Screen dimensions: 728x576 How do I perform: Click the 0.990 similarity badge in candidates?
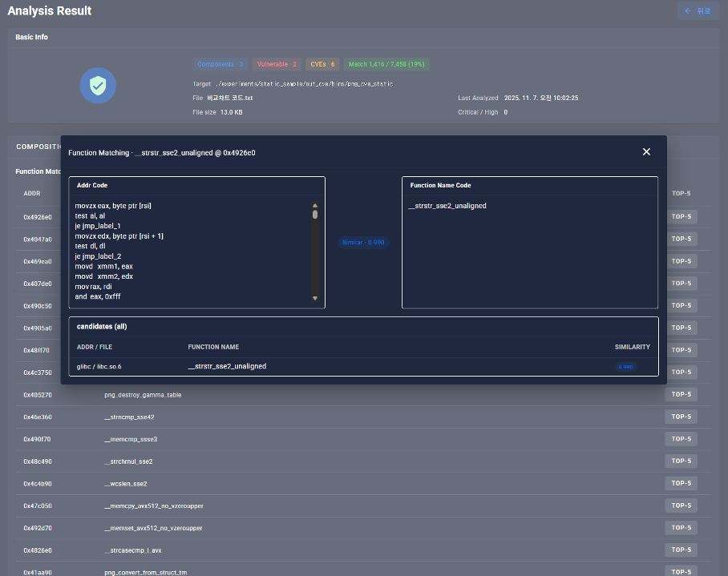(x=625, y=366)
